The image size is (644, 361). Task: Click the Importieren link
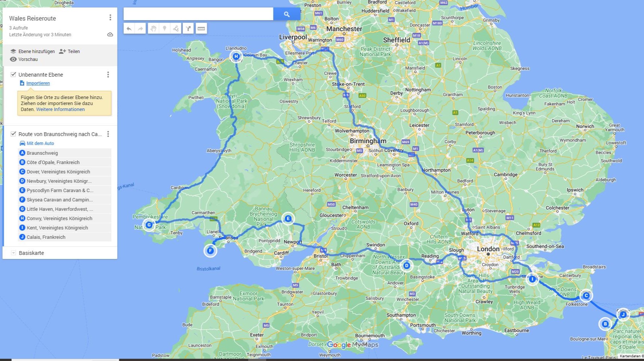point(38,83)
